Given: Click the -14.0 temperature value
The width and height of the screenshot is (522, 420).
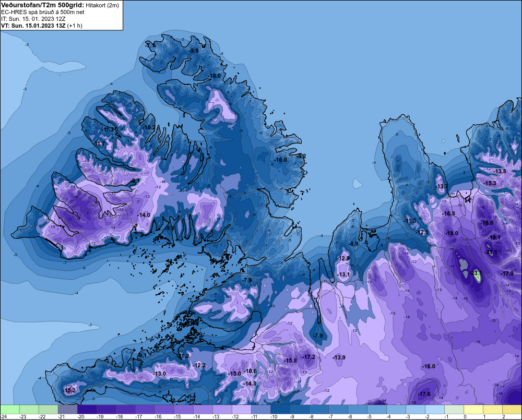Looking at the screenshot, I should (144, 215).
